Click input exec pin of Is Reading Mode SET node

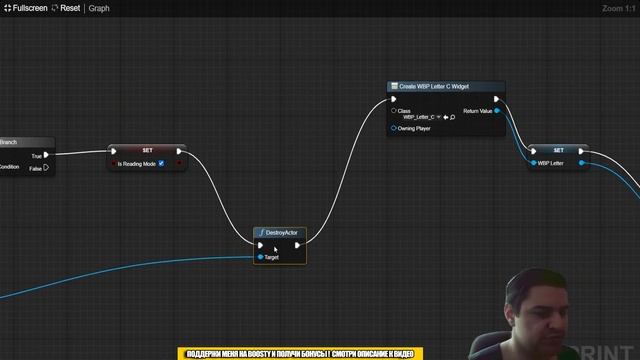point(113,151)
